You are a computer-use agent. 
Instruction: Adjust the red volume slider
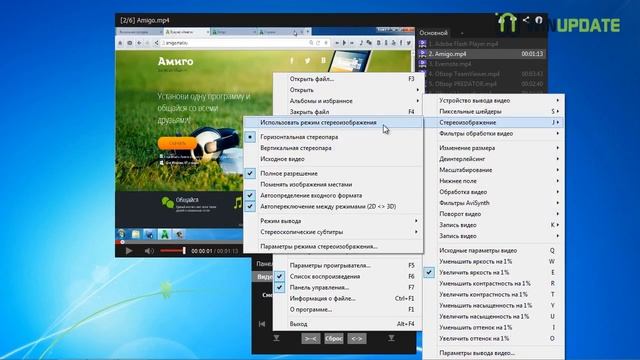(173, 250)
